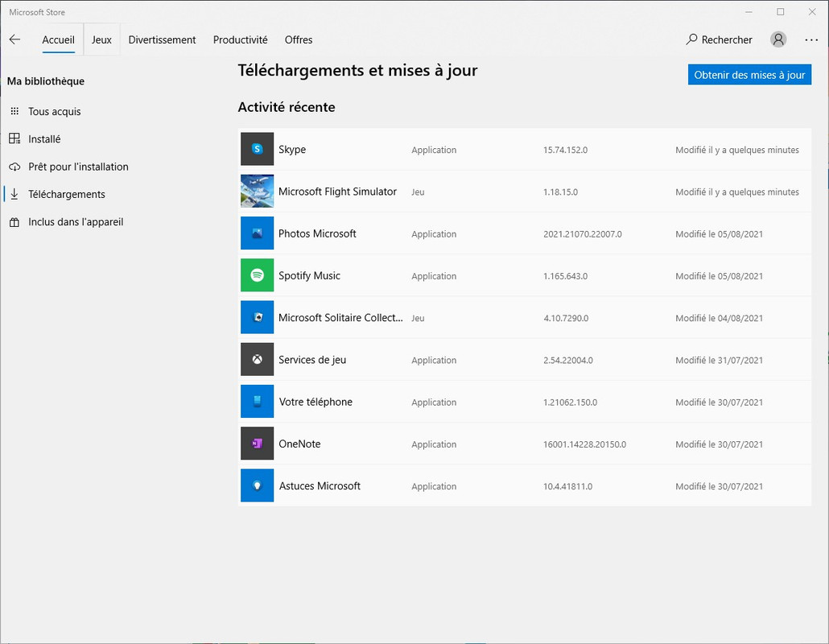Click Modifié le 04/08/2021 on Solitaire row

point(719,318)
